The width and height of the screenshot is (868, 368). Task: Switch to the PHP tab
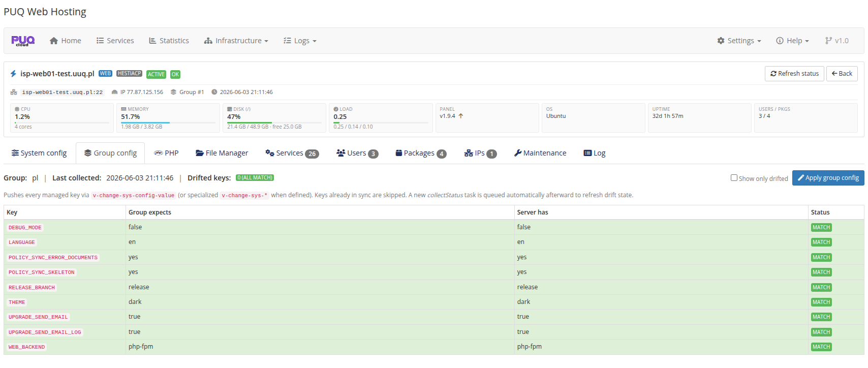tap(166, 153)
